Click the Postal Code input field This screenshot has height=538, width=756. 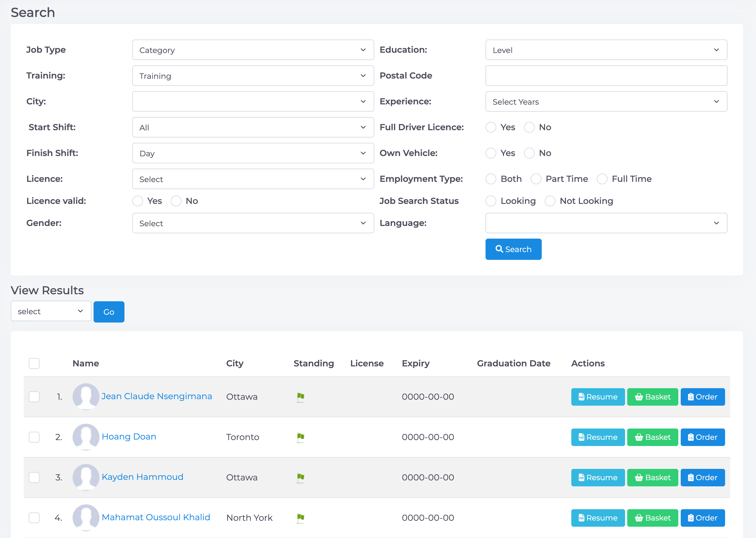(x=607, y=76)
